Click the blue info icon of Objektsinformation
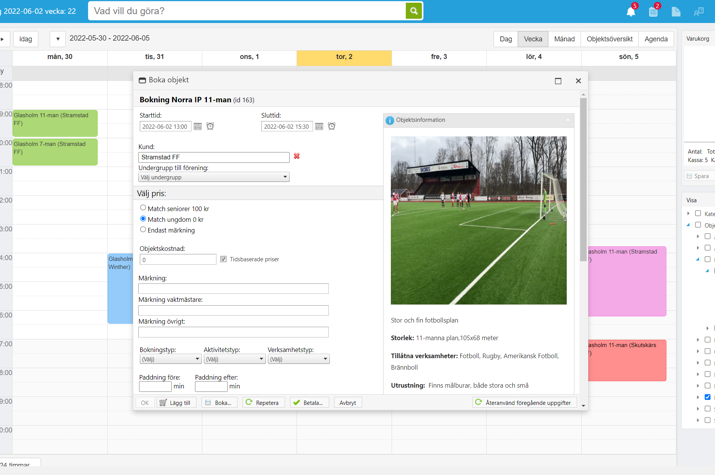The width and height of the screenshot is (715, 475). [x=389, y=120]
